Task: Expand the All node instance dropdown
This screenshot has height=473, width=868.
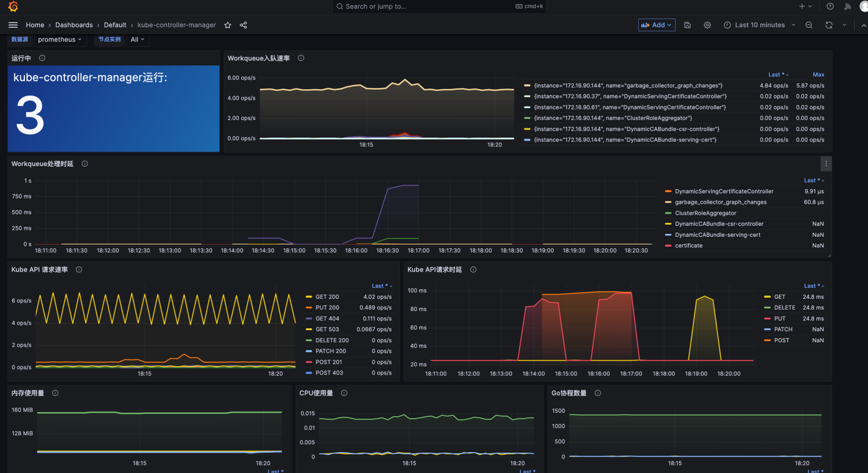Action: pos(137,39)
